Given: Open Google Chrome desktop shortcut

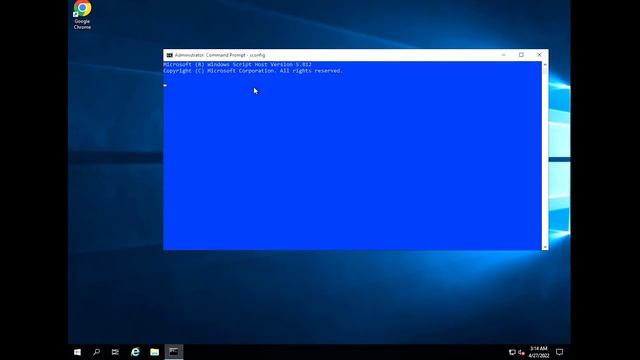Looking at the screenshot, I should pyautogui.click(x=82, y=15).
